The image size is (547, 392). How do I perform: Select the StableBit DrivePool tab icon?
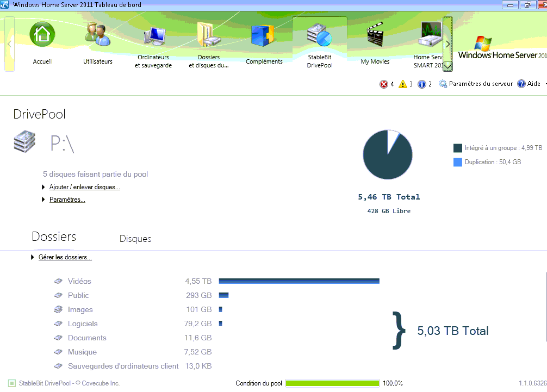coord(319,35)
